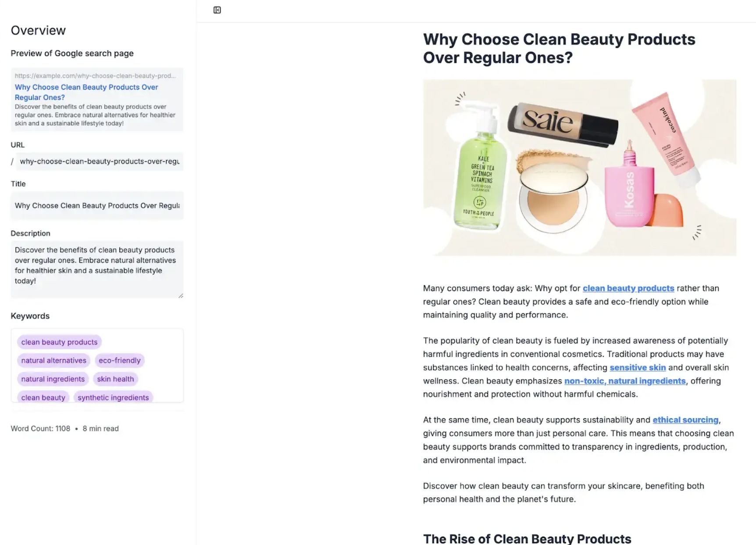Click the preview URL in Google snippet
The width and height of the screenshot is (756, 545).
coord(95,76)
